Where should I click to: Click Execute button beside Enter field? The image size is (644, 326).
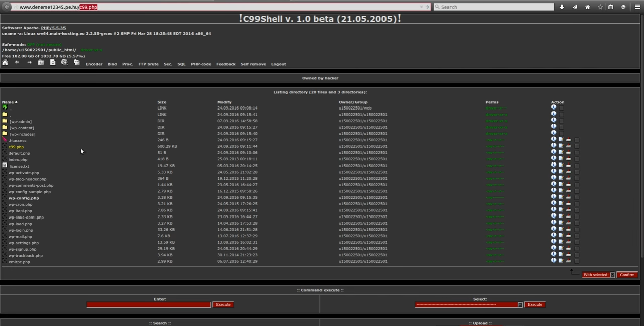click(223, 304)
